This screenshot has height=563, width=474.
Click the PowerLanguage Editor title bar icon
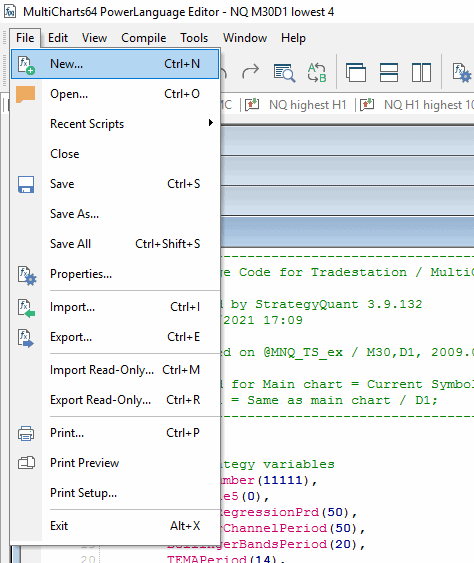(x=10, y=11)
